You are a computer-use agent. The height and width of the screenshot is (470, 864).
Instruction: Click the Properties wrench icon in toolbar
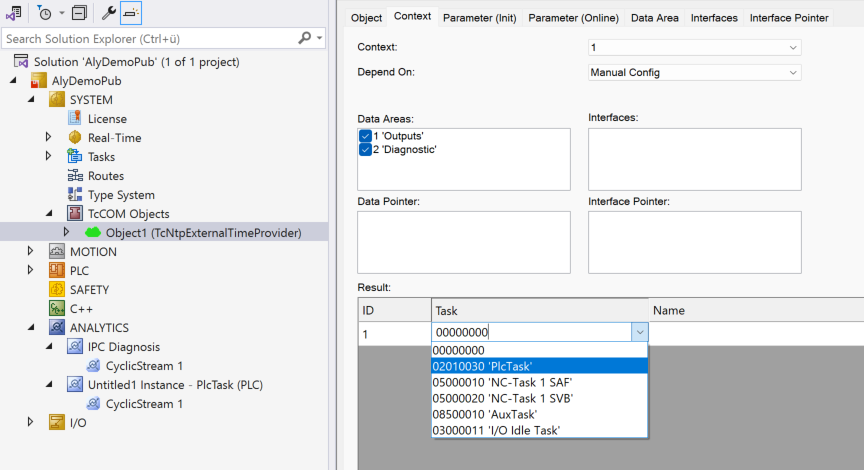108,13
